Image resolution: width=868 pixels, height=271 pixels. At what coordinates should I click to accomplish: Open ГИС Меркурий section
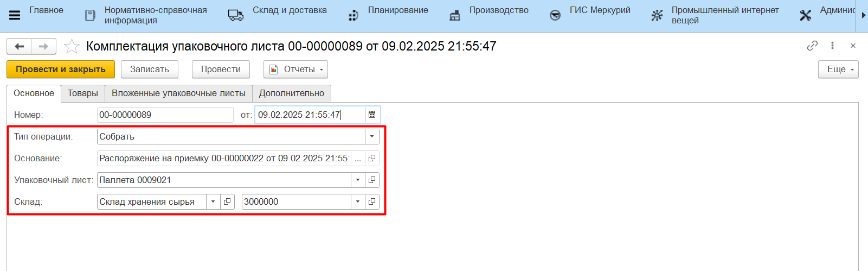point(600,10)
